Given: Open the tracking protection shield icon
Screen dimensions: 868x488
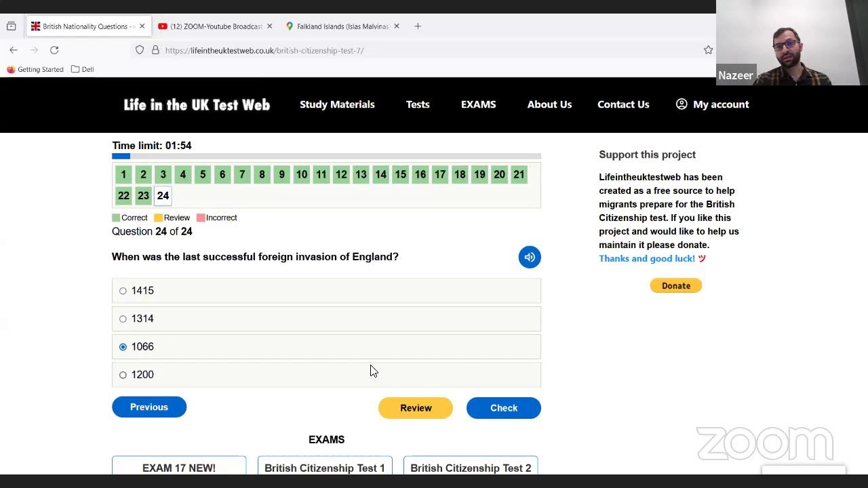Looking at the screenshot, I should coord(140,50).
